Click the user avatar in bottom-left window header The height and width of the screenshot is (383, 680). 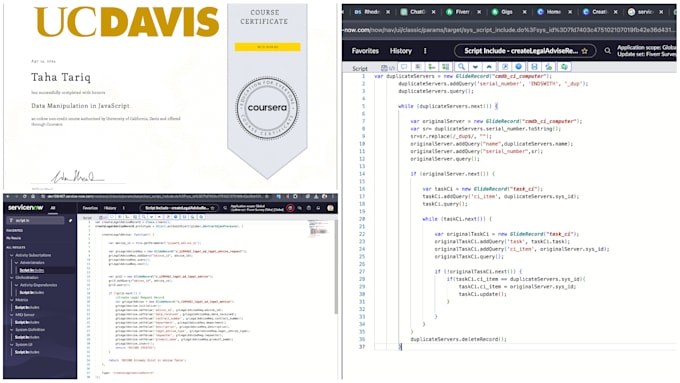330,208
